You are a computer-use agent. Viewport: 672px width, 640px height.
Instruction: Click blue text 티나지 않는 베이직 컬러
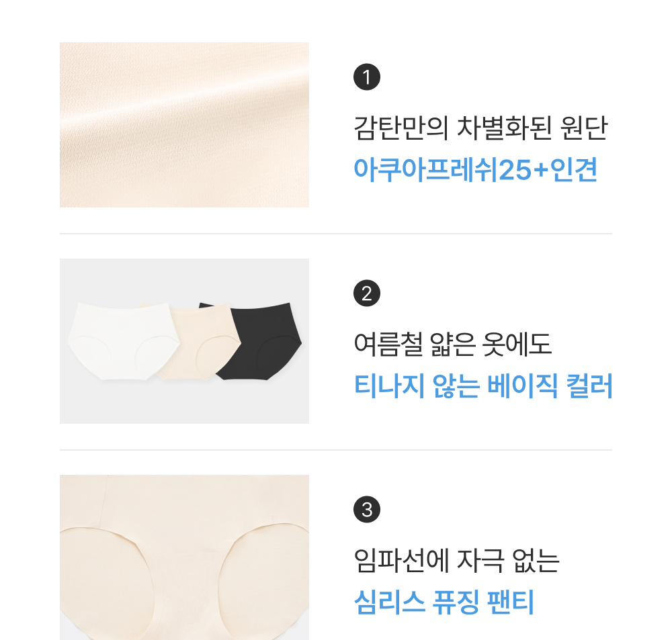point(483,386)
